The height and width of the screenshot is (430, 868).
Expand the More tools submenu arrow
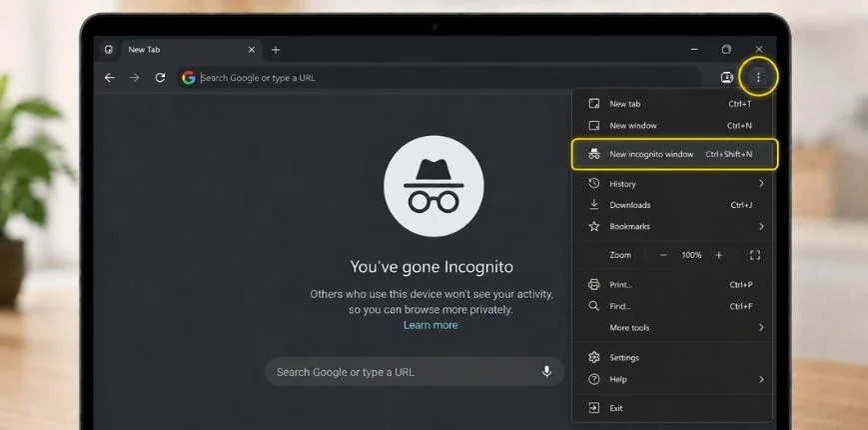pos(761,327)
